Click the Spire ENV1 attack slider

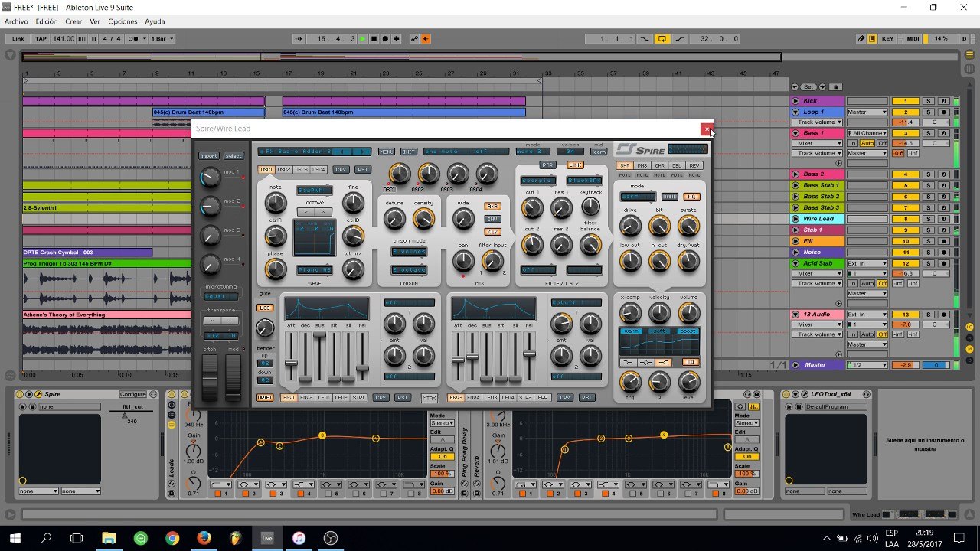(291, 364)
